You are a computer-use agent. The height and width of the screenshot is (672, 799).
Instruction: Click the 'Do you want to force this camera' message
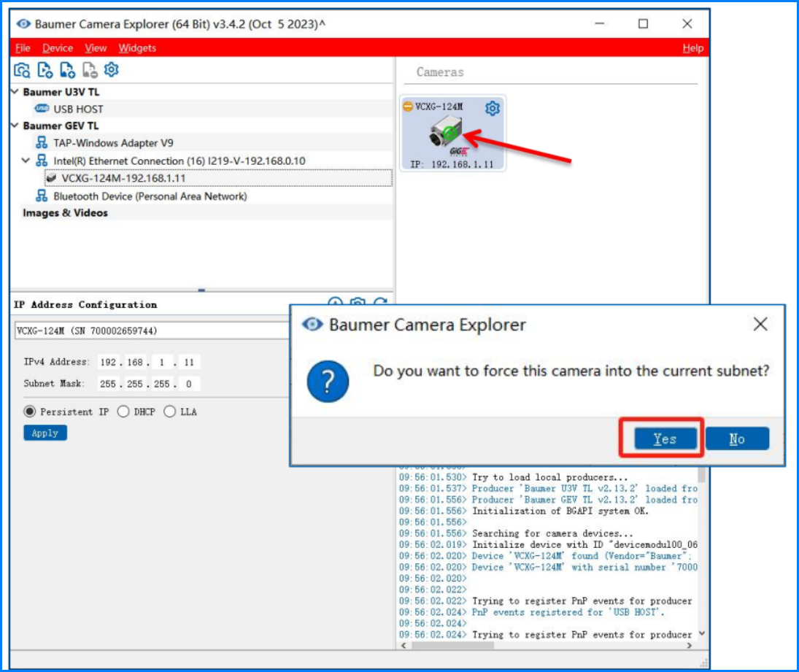[x=571, y=371]
